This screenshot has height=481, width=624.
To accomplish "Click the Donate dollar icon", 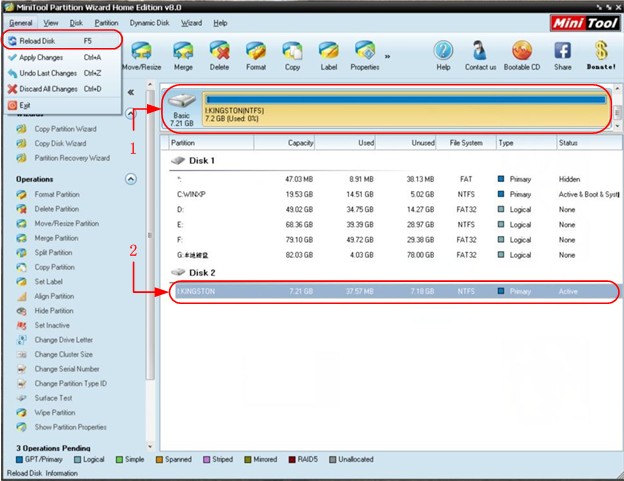I will 601,51.
